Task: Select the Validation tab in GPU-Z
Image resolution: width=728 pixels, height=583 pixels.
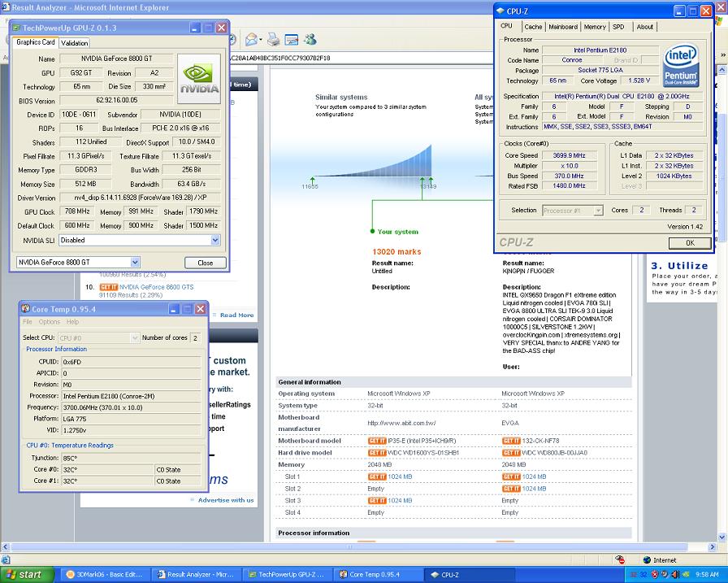Action: [x=74, y=43]
